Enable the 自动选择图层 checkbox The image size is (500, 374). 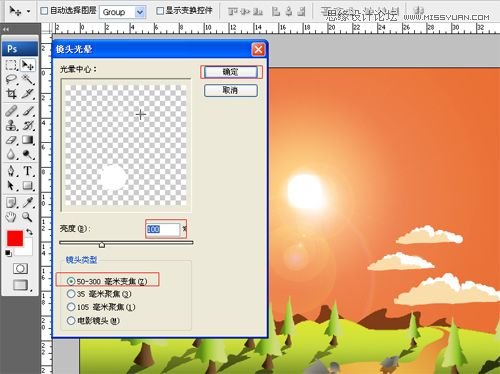(x=44, y=11)
